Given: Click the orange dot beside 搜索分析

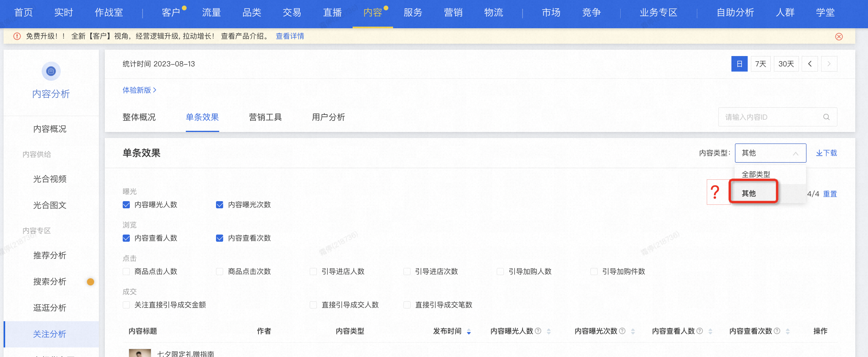Looking at the screenshot, I should coord(91,282).
